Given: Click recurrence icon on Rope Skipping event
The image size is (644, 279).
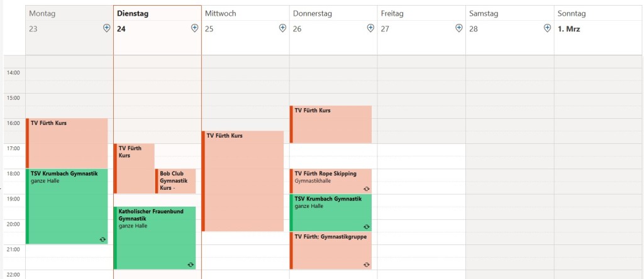Looking at the screenshot, I should pos(367,189).
